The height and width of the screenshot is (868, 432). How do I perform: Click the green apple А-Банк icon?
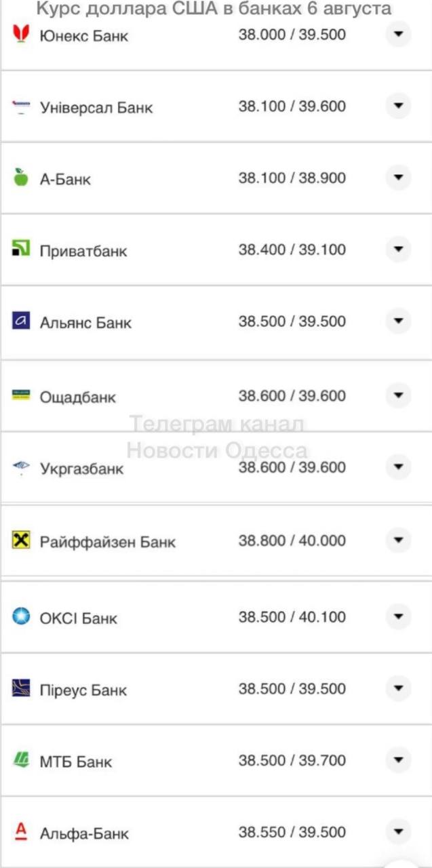21,178
